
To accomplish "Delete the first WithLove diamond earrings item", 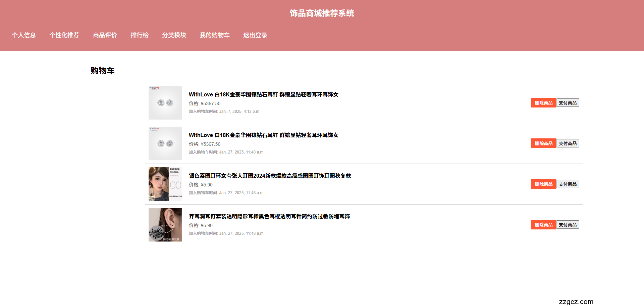I will tap(543, 102).
